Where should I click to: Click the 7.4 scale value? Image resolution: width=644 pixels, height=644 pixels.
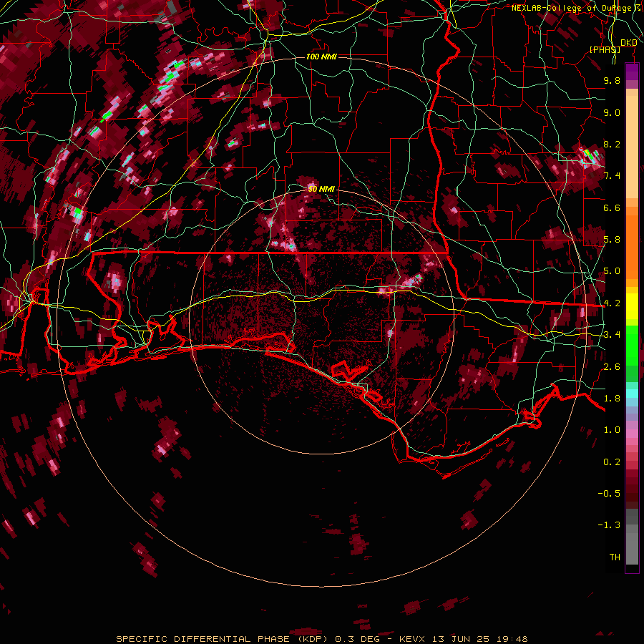pos(612,176)
